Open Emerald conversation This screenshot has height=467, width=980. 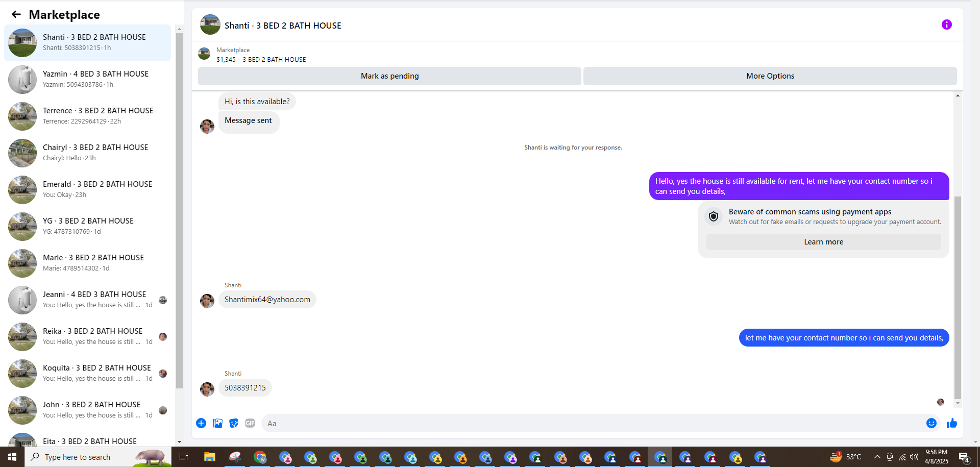pyautogui.click(x=87, y=190)
